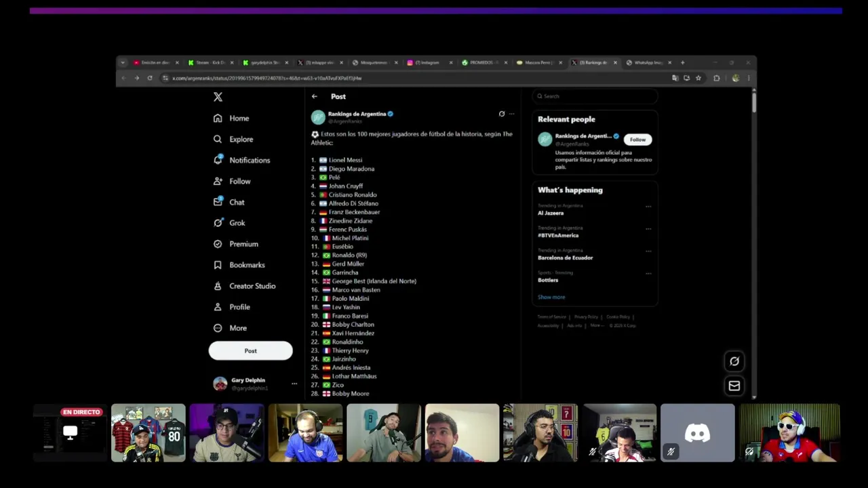868x488 pixels.
Task: Open more options for #BTVEnAmerica trend
Action: 648,229
